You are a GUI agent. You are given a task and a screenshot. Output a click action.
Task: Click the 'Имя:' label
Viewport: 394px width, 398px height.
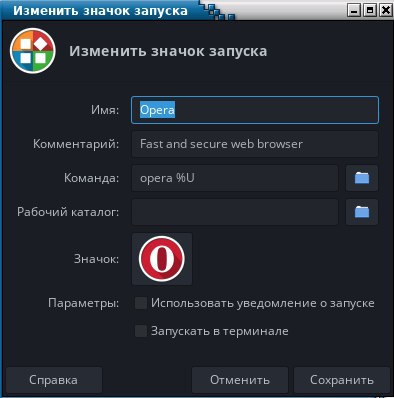pos(105,110)
